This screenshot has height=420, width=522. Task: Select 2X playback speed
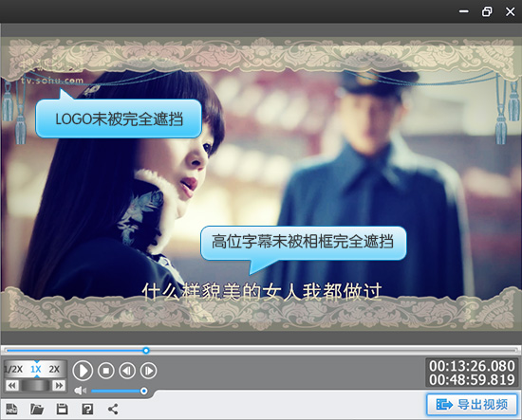54,369
